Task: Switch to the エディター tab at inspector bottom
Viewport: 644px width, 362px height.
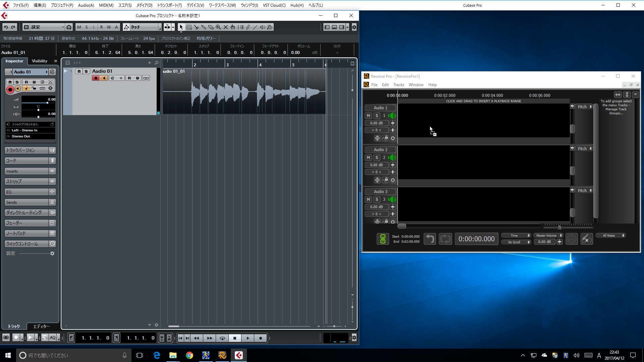Action: point(41,326)
